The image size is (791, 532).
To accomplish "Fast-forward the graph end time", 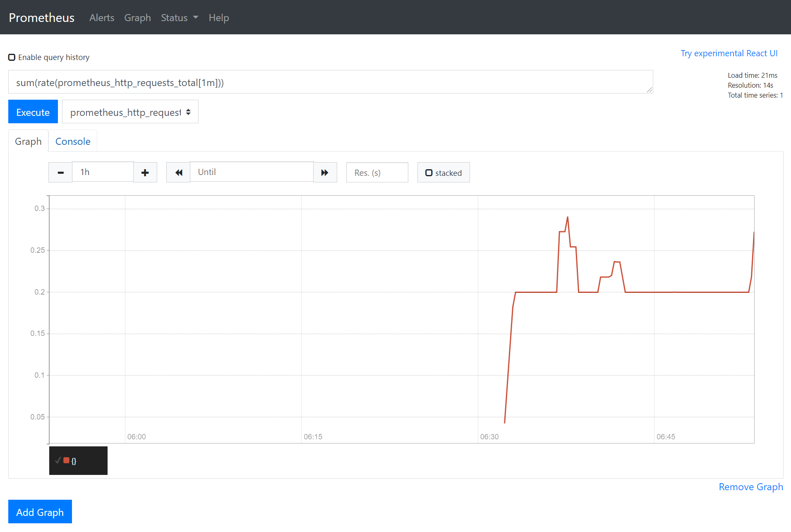I will click(x=325, y=173).
